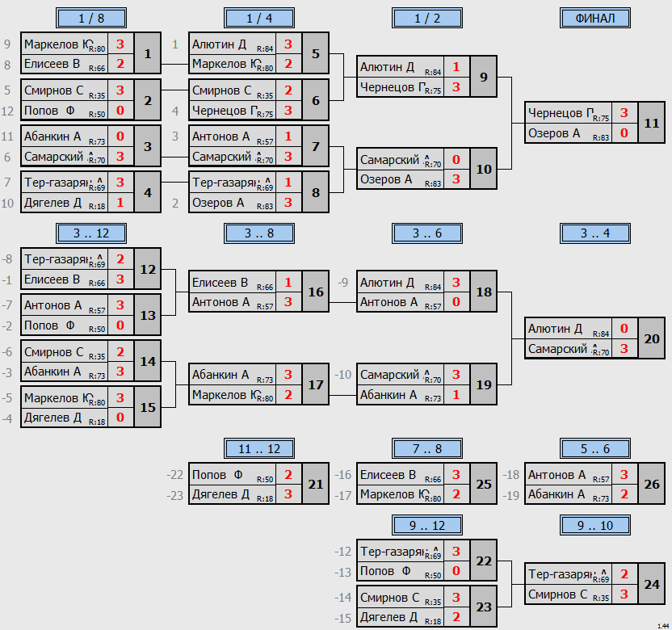Select the 11 .. 12 bracket header
The height and width of the screenshot is (630, 672).
(x=258, y=449)
